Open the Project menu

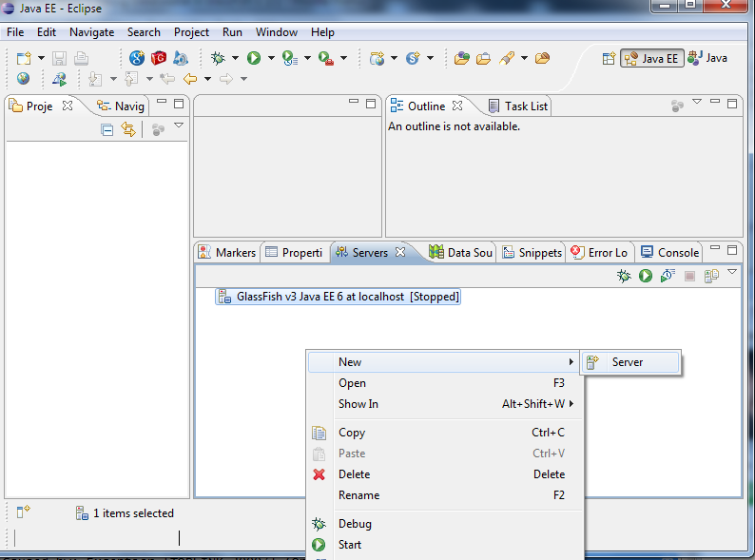click(191, 32)
